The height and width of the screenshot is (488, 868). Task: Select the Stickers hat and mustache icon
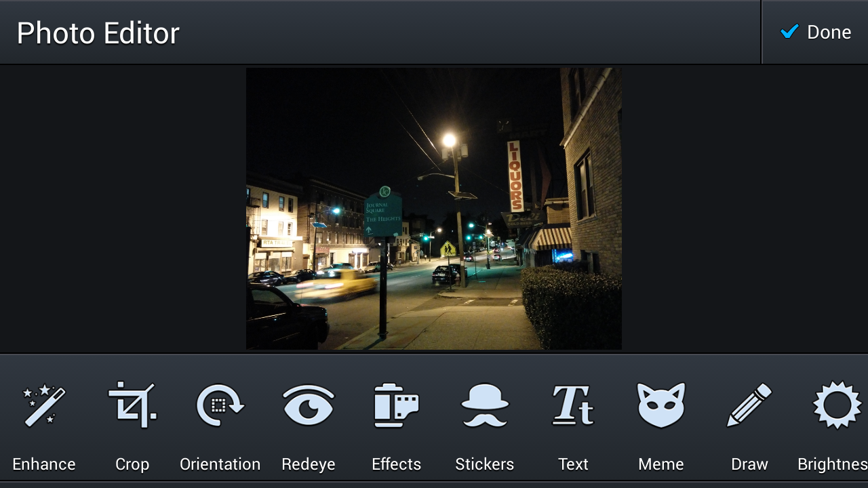coord(485,405)
